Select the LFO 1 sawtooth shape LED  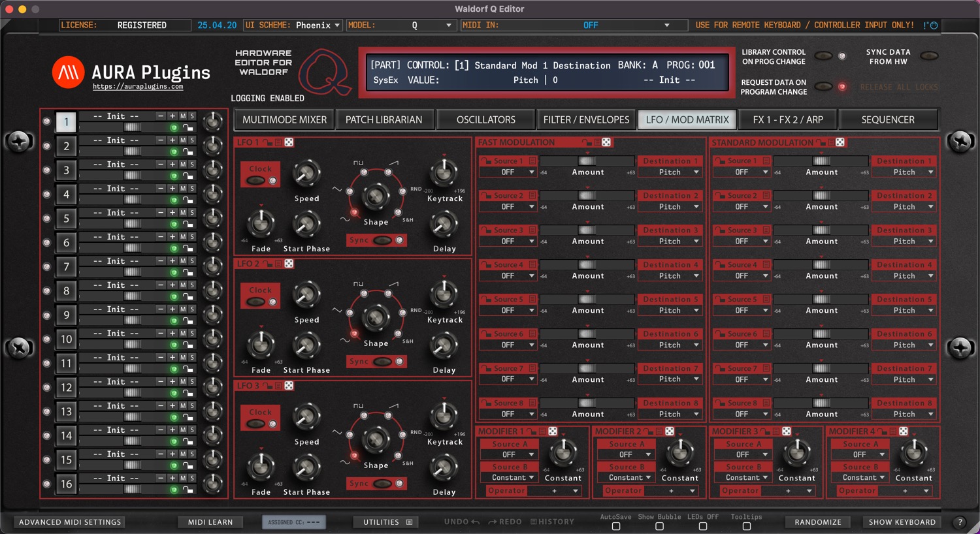point(388,172)
